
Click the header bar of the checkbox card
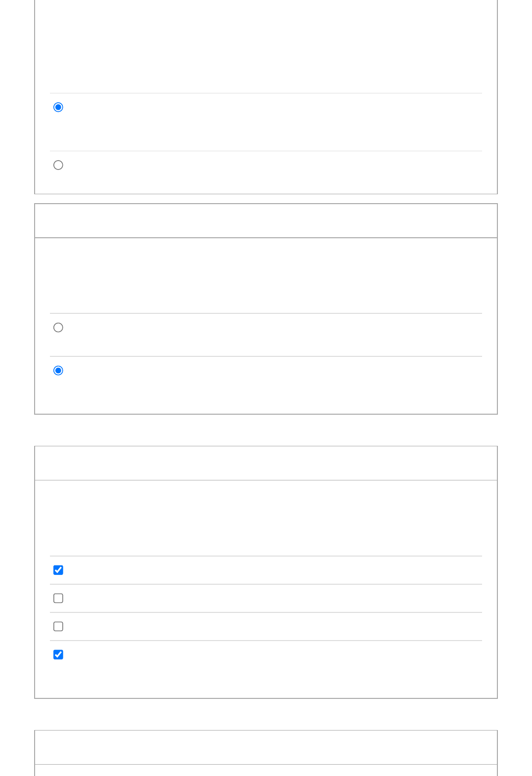tap(266, 463)
